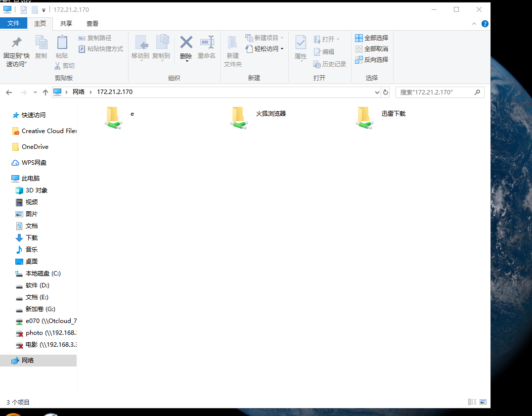The width and height of the screenshot is (532, 416).
Task: Click the Delete (删除) X icon
Action: pyautogui.click(x=186, y=43)
